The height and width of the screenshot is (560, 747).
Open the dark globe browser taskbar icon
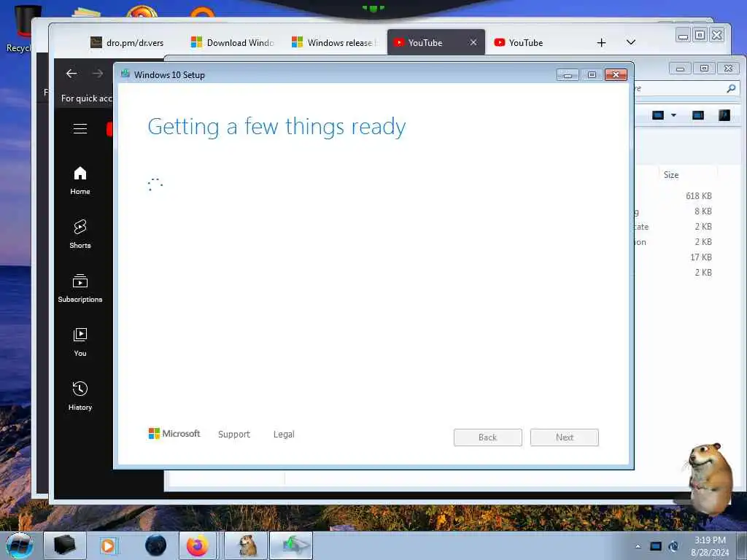click(156, 545)
